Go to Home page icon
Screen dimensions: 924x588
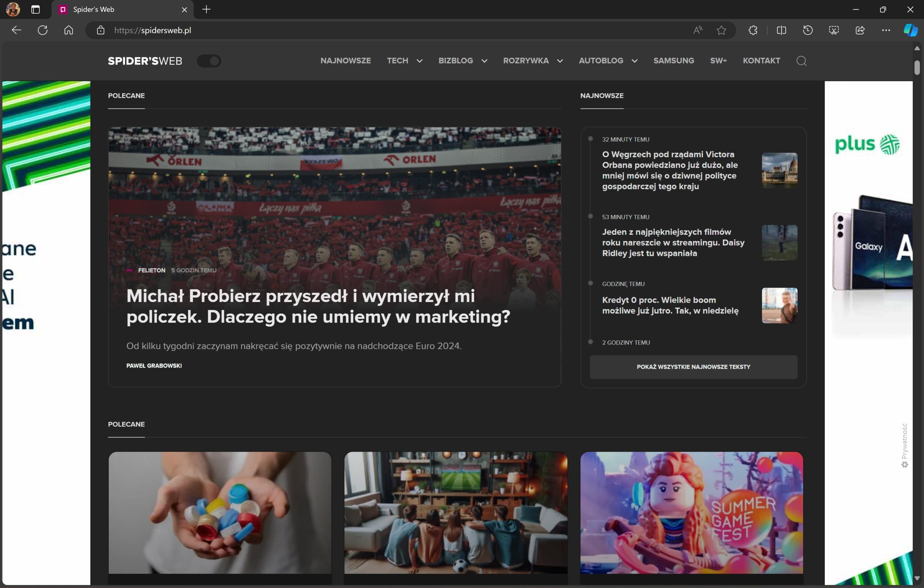69,30
